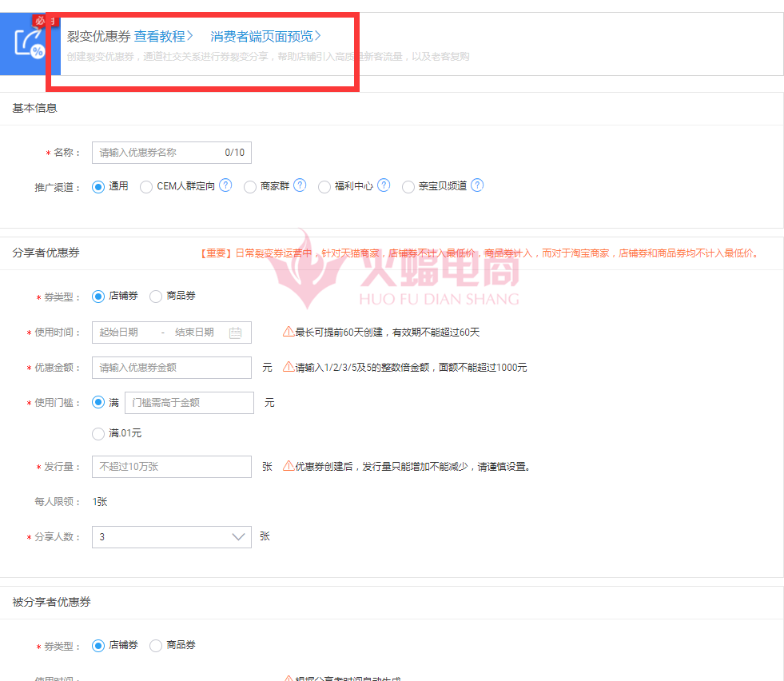Select the 通用 promotion channel radio
The width and height of the screenshot is (784, 681).
(99, 186)
